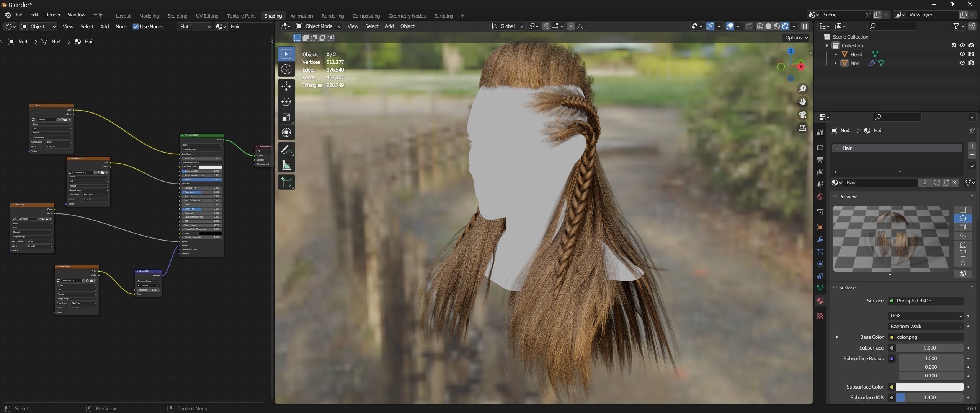Open the viewport Options dropdown
The width and height of the screenshot is (980, 413).
(x=796, y=37)
